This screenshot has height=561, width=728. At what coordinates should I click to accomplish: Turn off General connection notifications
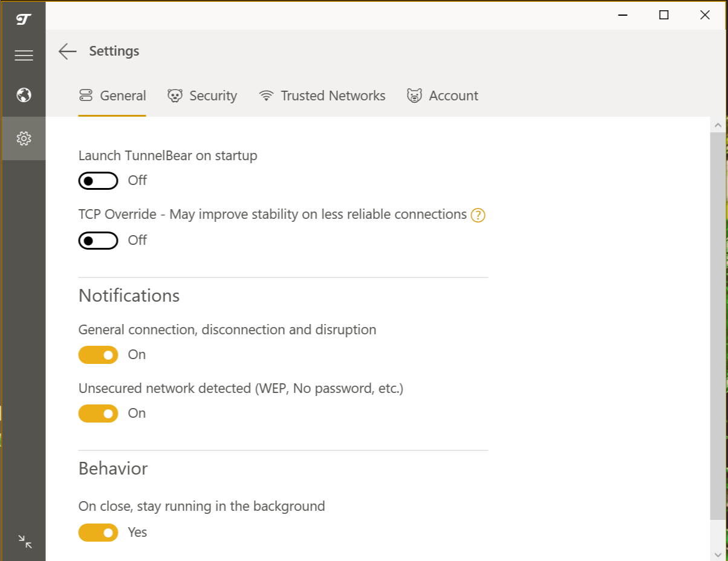click(98, 355)
